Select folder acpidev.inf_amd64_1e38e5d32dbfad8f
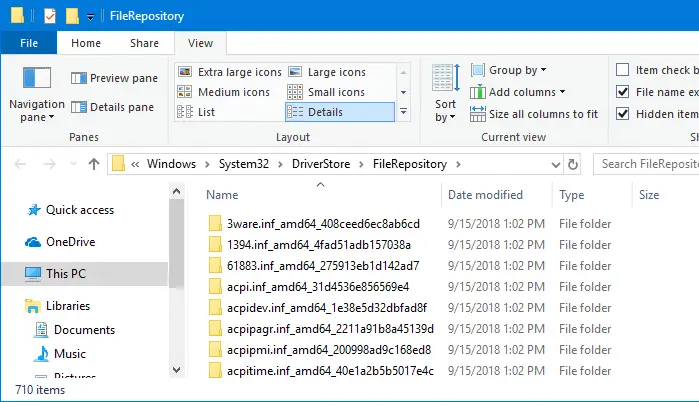This screenshot has height=402, width=699. point(327,308)
